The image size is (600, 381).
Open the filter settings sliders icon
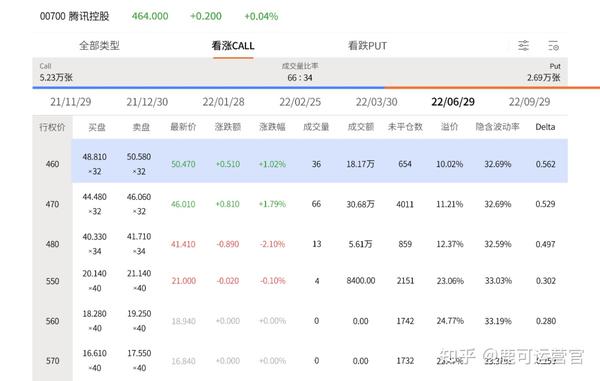coord(523,46)
